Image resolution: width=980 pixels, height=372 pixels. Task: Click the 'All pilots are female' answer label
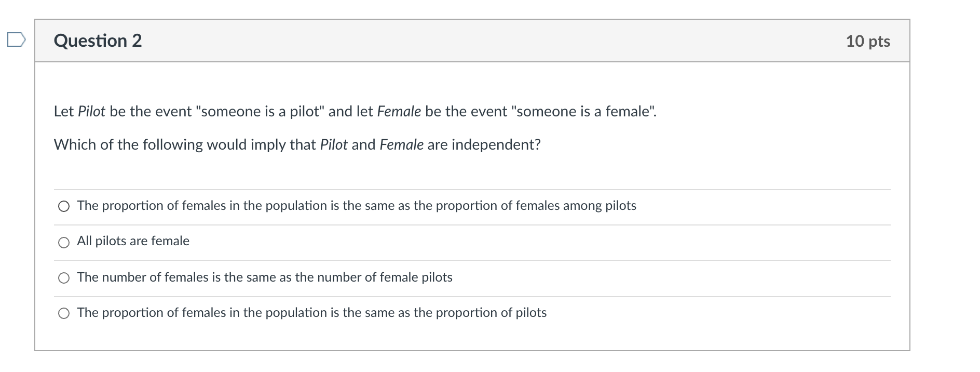click(x=133, y=241)
